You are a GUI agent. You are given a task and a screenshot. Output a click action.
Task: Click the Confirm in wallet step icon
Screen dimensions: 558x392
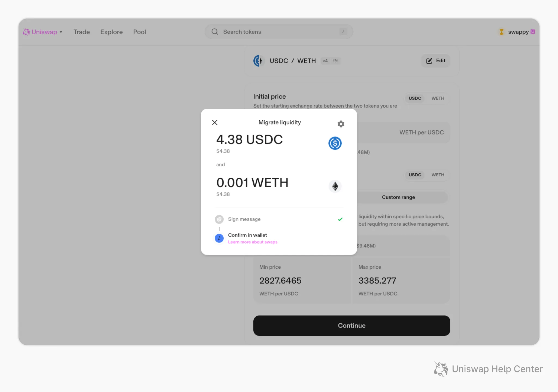tap(219, 238)
